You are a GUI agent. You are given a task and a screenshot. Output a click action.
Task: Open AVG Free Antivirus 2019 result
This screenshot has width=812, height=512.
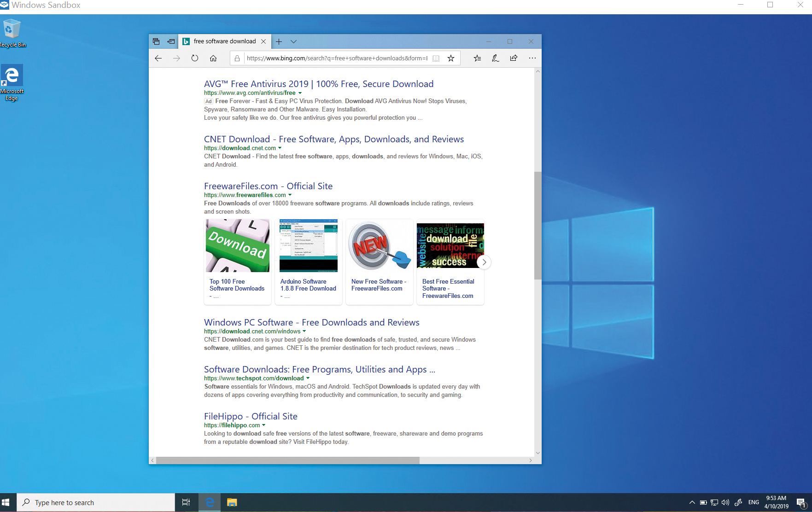319,84
